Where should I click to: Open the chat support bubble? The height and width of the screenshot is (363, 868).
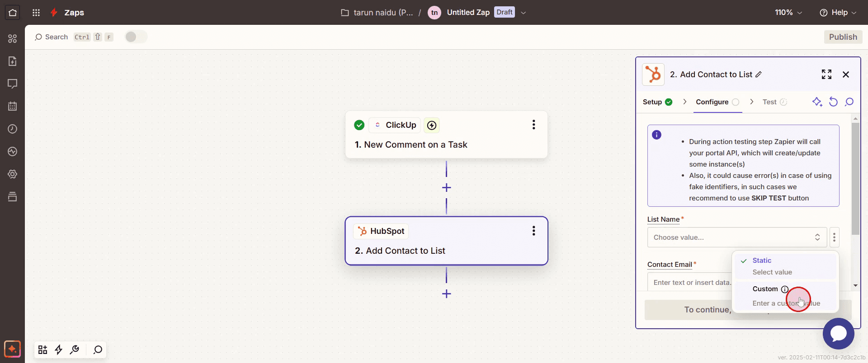tap(839, 334)
